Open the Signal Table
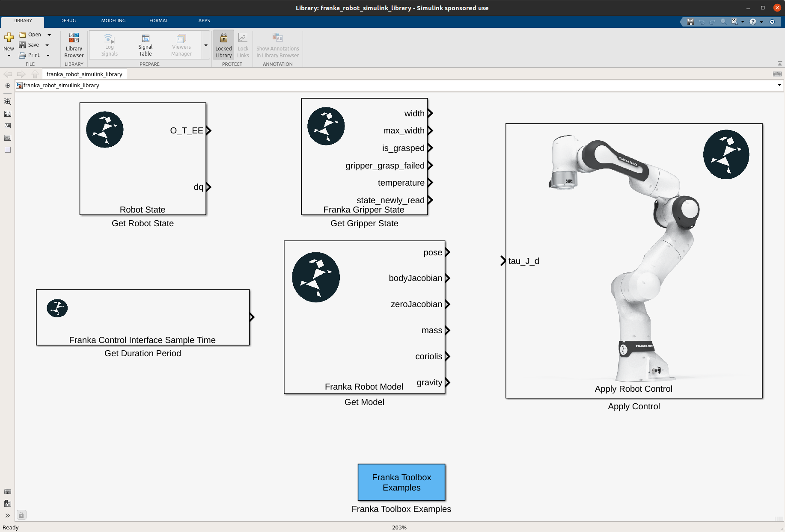The width and height of the screenshot is (785, 532). point(146,45)
